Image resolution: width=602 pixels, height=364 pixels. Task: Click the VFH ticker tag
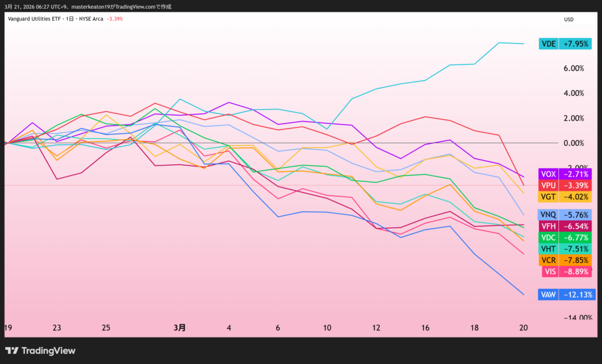click(x=548, y=226)
